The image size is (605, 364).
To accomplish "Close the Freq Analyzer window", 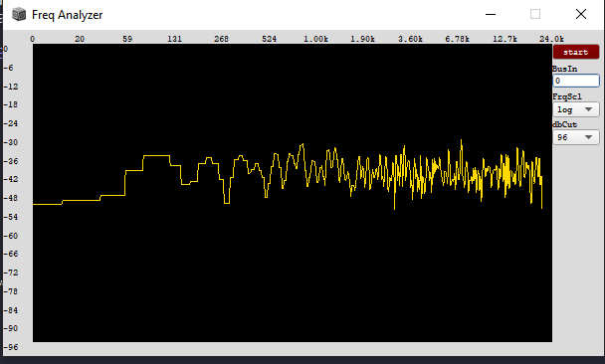I will [x=581, y=15].
